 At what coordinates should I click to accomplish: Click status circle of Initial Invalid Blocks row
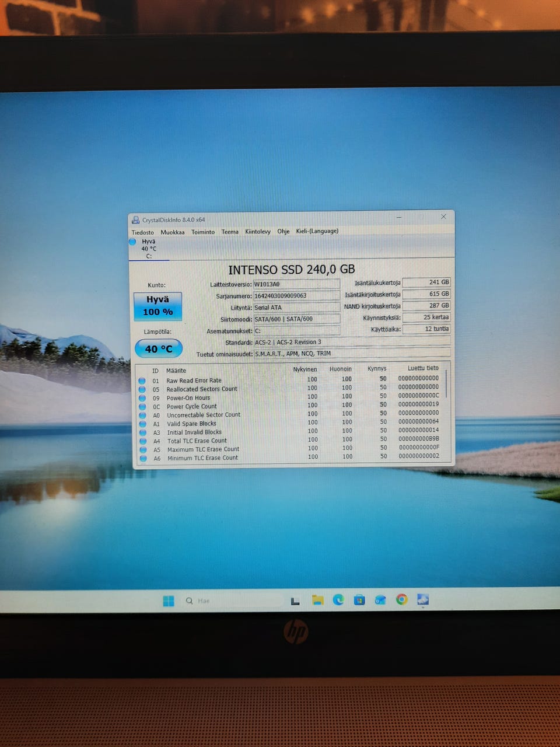click(142, 432)
